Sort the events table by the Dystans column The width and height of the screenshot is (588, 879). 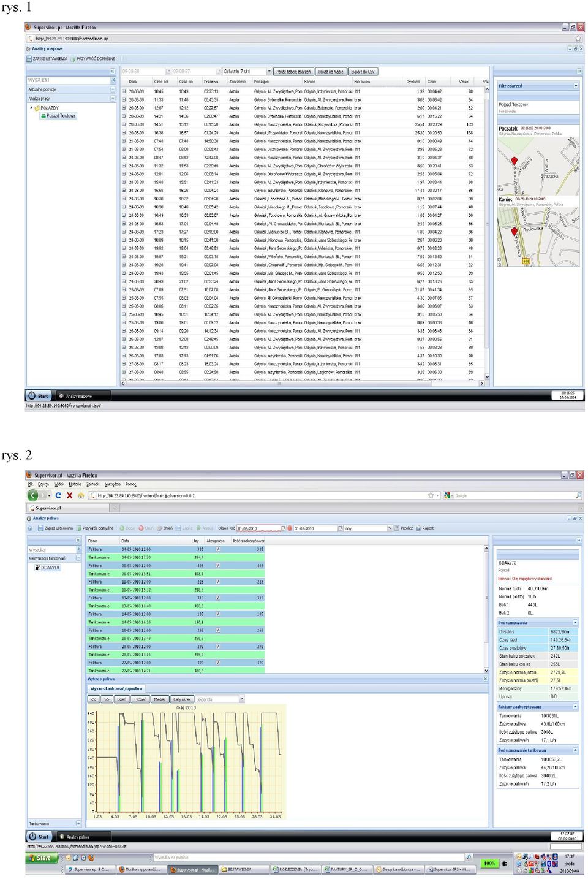pyautogui.click(x=413, y=82)
